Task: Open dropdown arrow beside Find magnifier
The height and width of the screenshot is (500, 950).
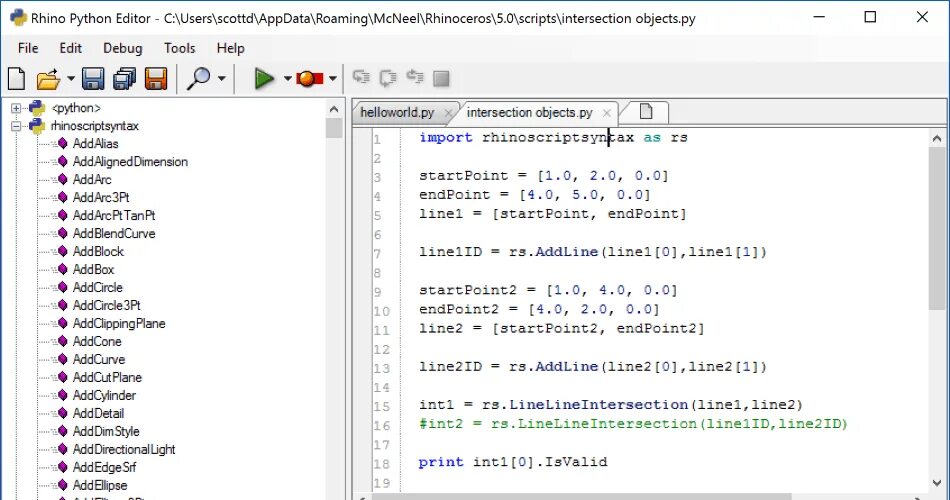Action: (x=222, y=79)
